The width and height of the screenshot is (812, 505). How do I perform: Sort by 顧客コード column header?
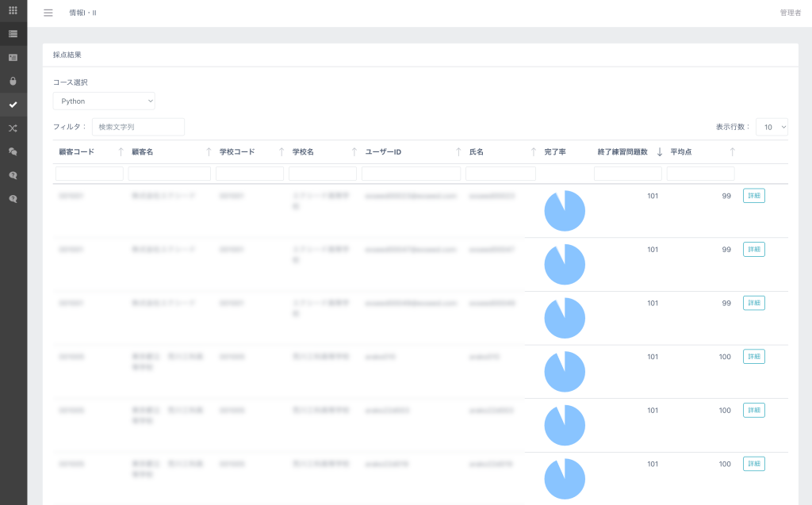tap(77, 151)
